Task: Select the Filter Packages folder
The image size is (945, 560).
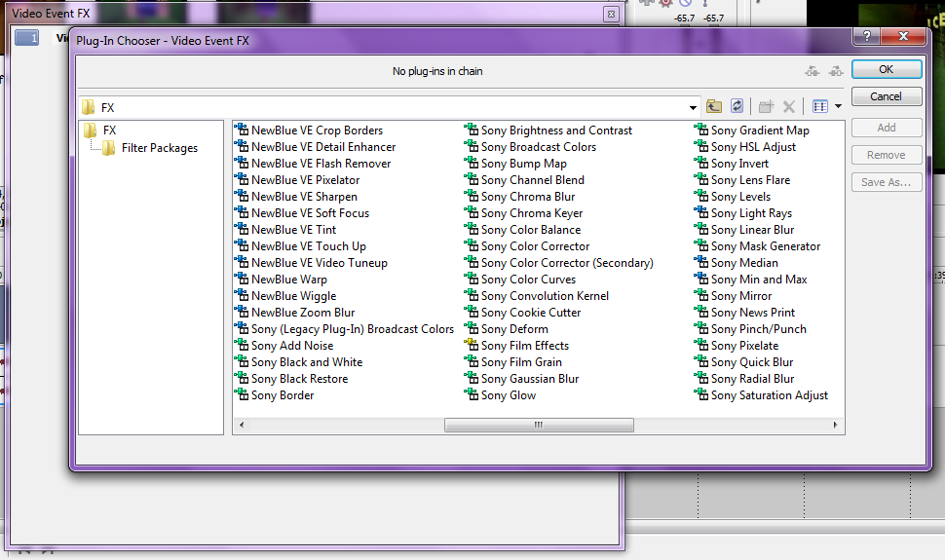Action: point(150,148)
